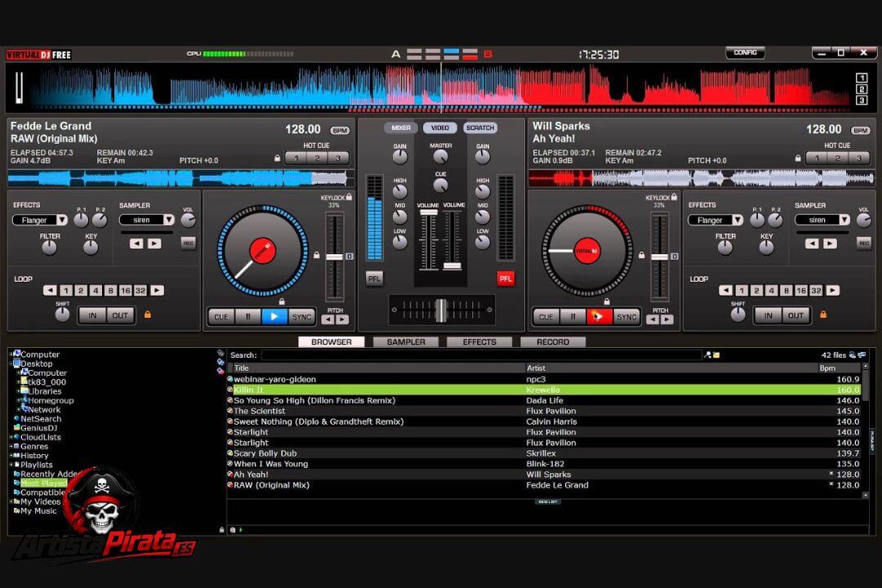Click right deck loop IN button
Viewport: 882px width, 588px height.
tap(768, 315)
